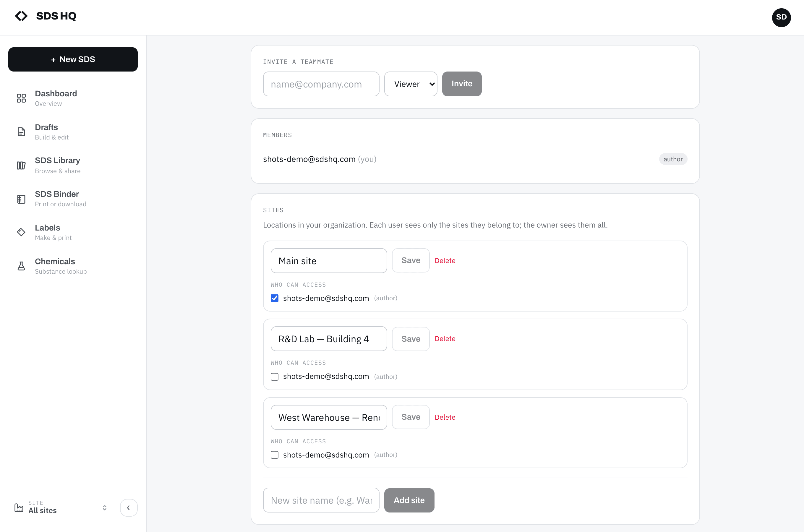Click the SDS HQ brand title
This screenshot has height=532, width=804.
(x=56, y=16)
